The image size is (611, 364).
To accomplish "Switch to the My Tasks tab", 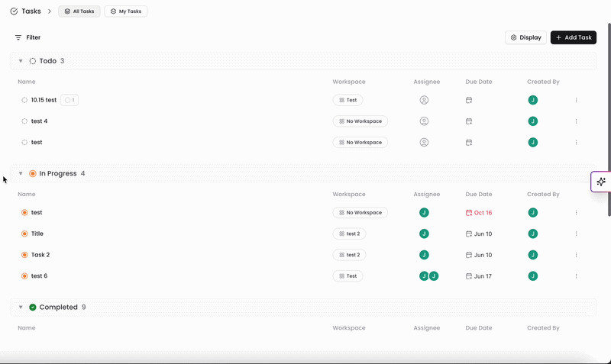I will point(126,11).
